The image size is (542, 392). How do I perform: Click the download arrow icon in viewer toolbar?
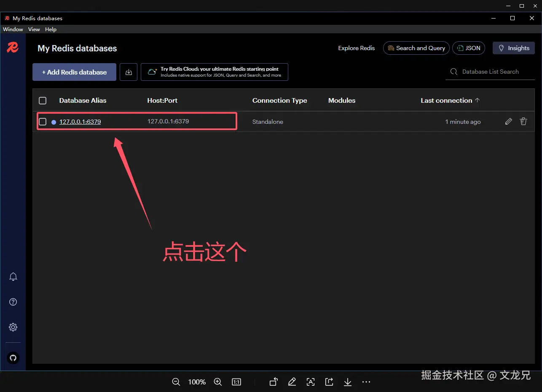(348, 382)
